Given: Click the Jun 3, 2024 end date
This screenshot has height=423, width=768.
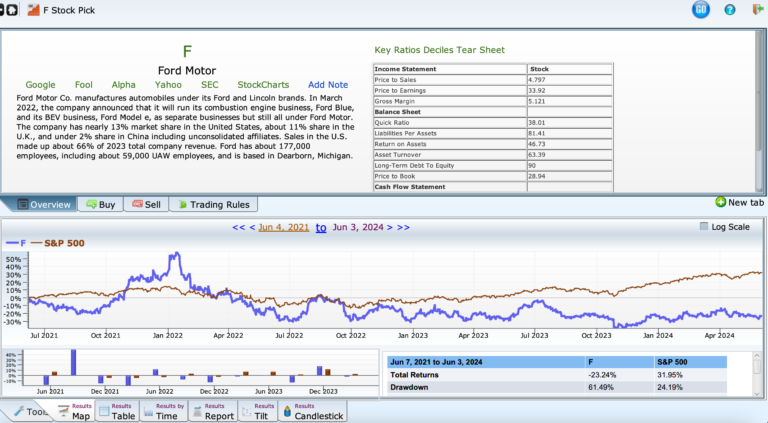Looking at the screenshot, I should (x=358, y=227).
